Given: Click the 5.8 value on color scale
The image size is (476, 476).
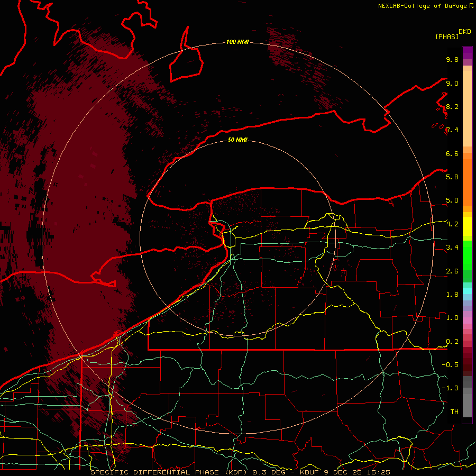Looking at the screenshot, I should click(x=452, y=177).
